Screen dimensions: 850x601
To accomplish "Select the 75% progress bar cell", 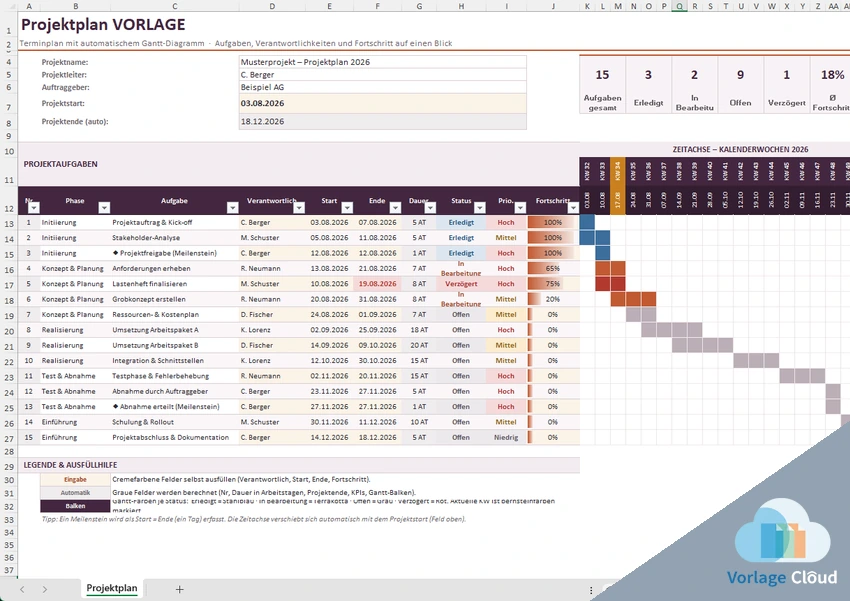I will [x=553, y=283].
